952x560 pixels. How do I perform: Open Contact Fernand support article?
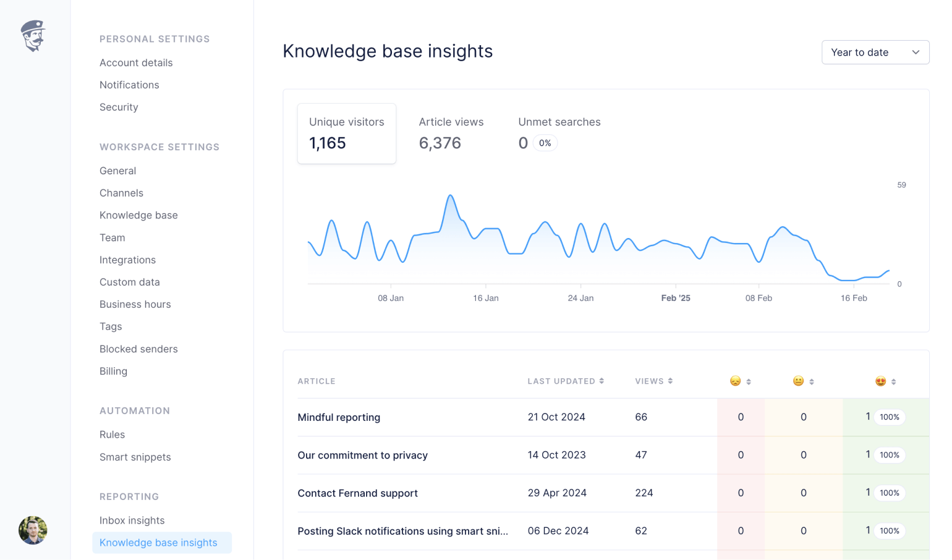357,493
